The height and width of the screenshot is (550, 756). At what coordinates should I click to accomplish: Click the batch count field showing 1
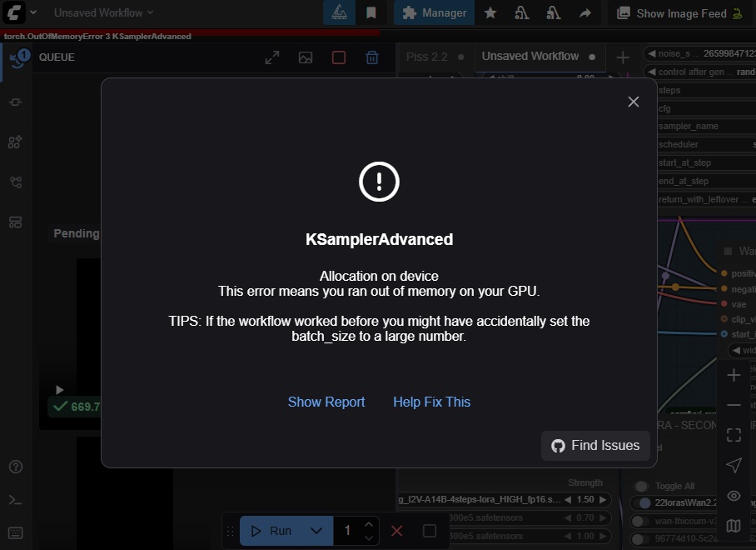click(x=347, y=531)
